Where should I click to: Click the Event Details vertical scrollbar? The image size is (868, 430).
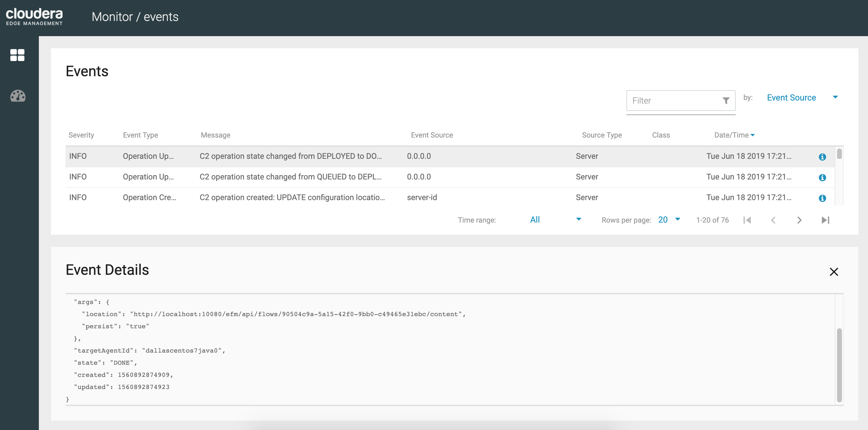coord(839,365)
